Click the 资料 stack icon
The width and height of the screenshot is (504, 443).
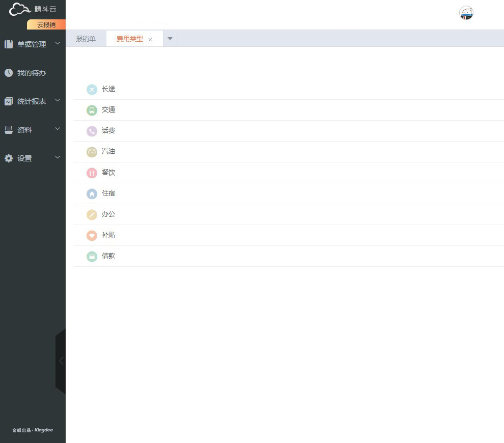pos(9,129)
